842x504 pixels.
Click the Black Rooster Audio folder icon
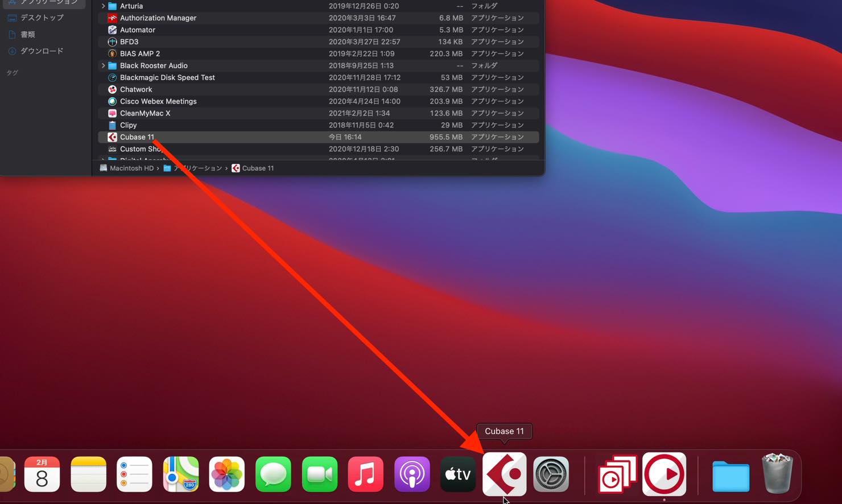point(112,65)
